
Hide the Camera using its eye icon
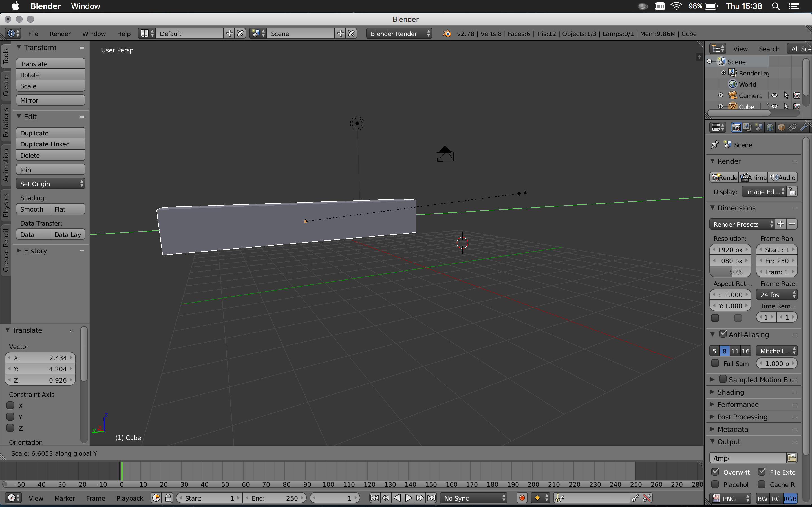(x=775, y=95)
